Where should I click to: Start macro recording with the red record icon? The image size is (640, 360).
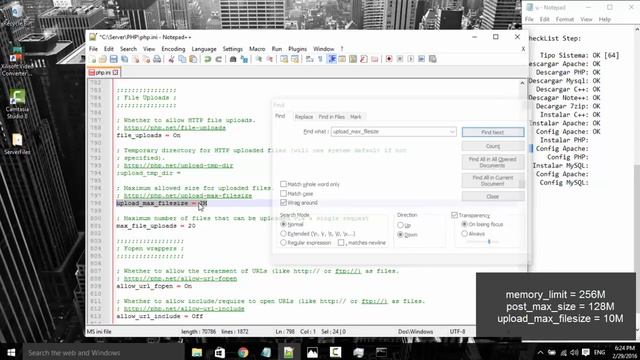pos(389,60)
